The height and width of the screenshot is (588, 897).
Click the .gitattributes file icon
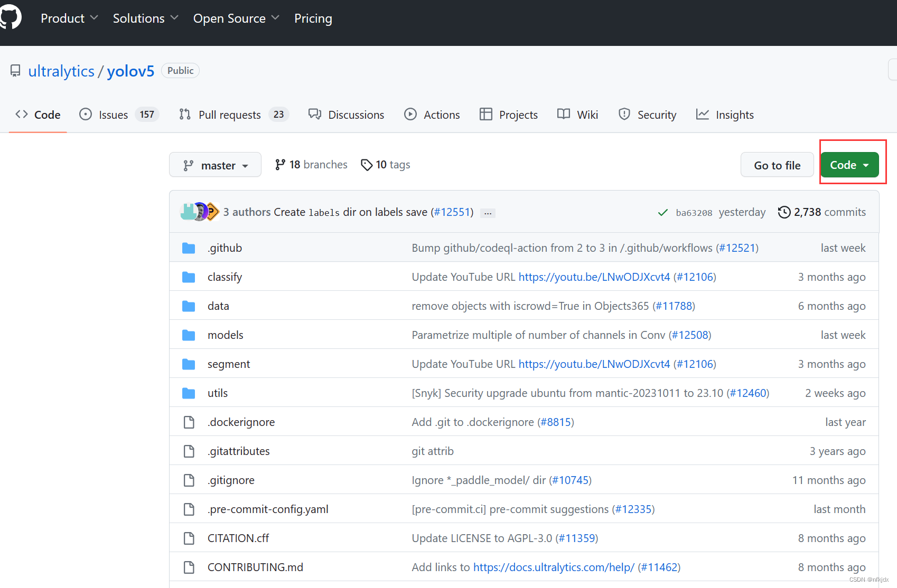(x=189, y=451)
